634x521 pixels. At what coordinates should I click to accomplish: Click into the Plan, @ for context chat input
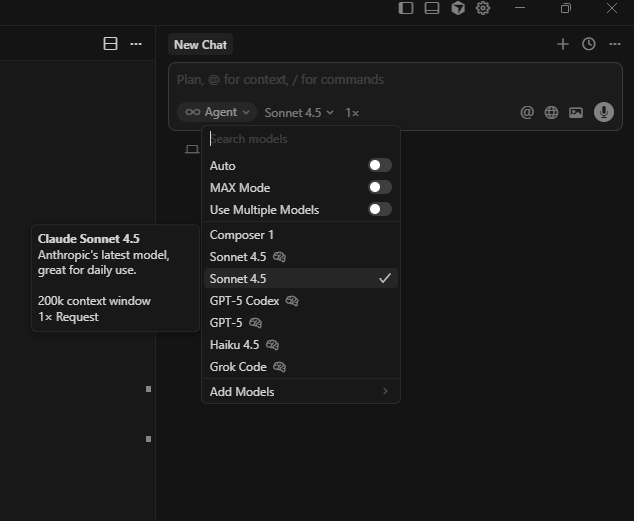(x=395, y=80)
